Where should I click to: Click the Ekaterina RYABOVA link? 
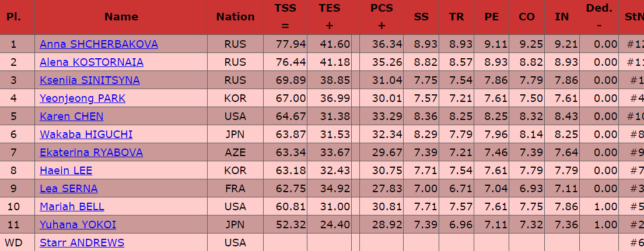91,153
